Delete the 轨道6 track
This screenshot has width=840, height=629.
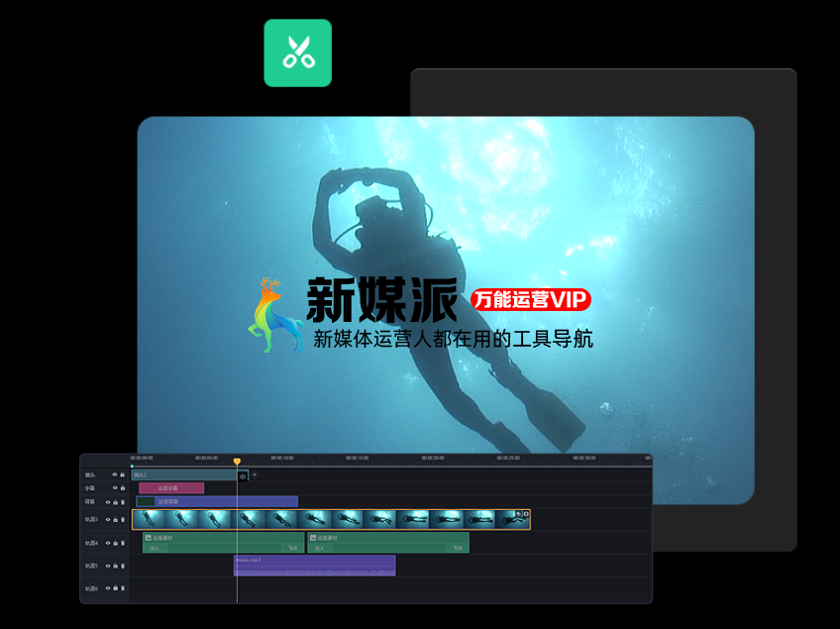click(123, 588)
